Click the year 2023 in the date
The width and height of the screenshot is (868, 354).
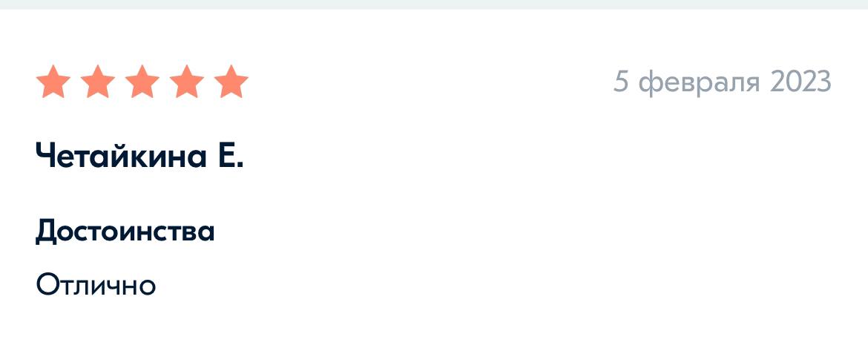coord(800,82)
